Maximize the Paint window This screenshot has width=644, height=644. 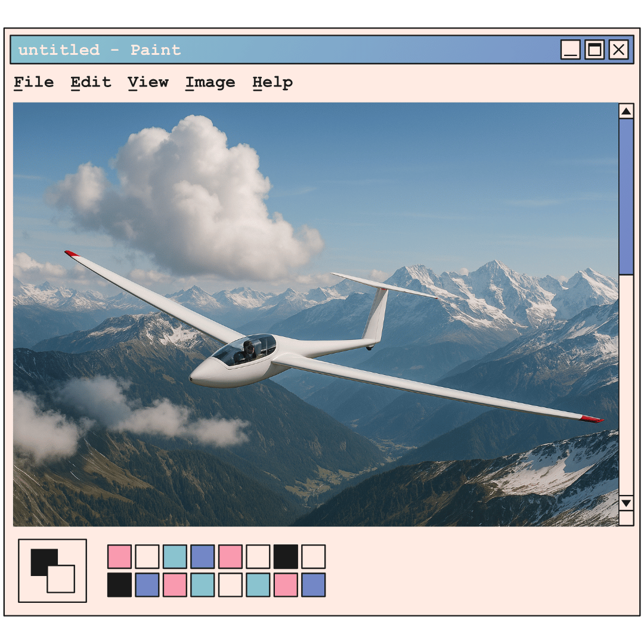(595, 49)
